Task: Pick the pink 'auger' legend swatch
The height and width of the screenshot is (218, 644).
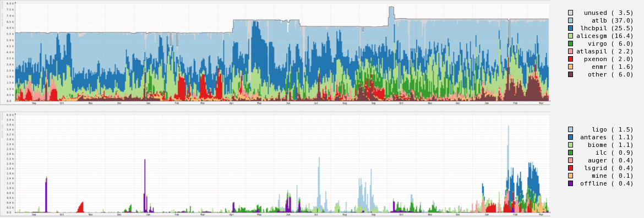Action: click(x=570, y=160)
